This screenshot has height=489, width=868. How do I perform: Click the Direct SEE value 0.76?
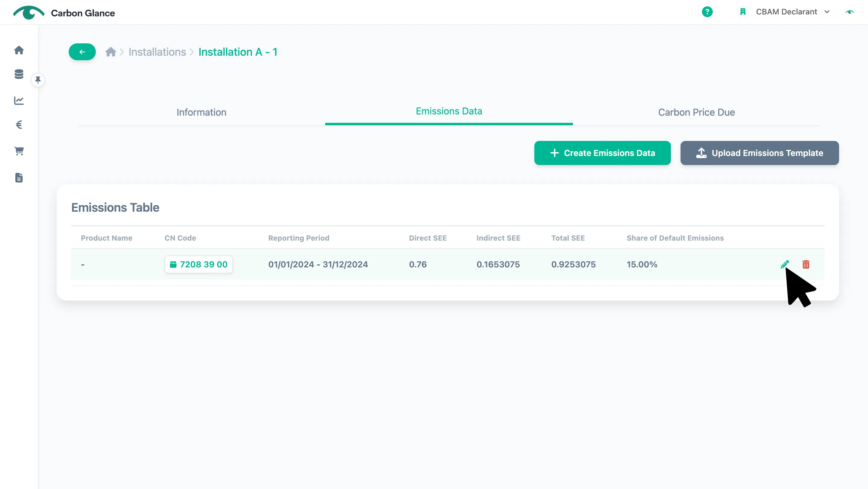[x=418, y=264]
